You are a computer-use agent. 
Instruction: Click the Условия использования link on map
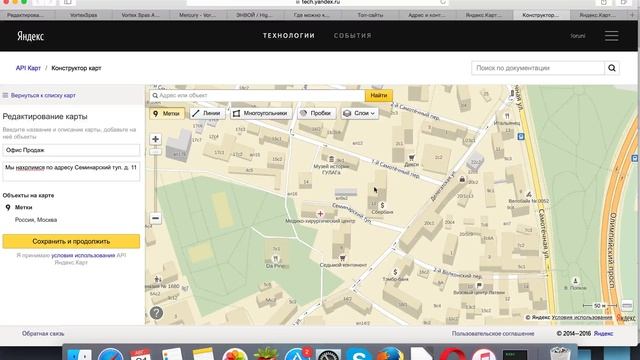click(582, 317)
